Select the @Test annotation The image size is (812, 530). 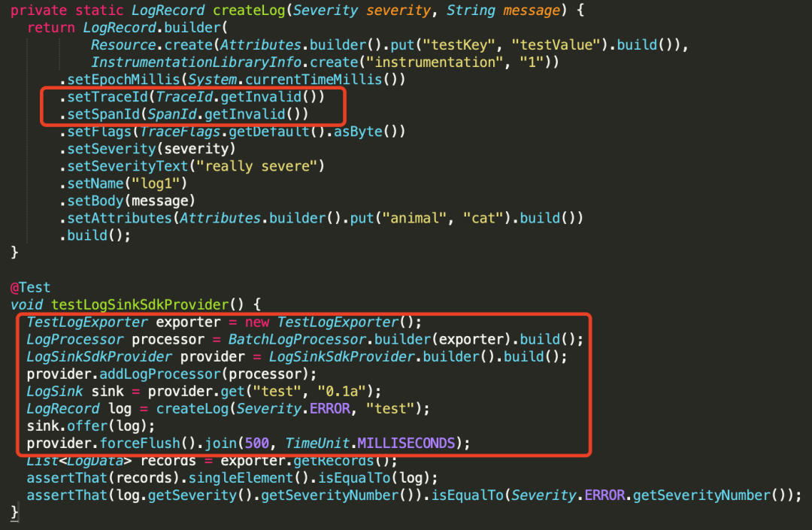(x=31, y=287)
